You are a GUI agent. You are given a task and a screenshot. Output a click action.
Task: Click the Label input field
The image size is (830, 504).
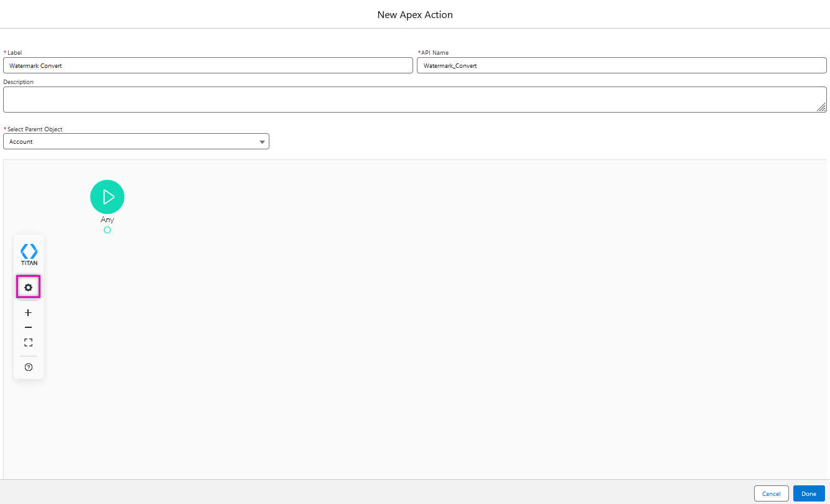point(208,65)
